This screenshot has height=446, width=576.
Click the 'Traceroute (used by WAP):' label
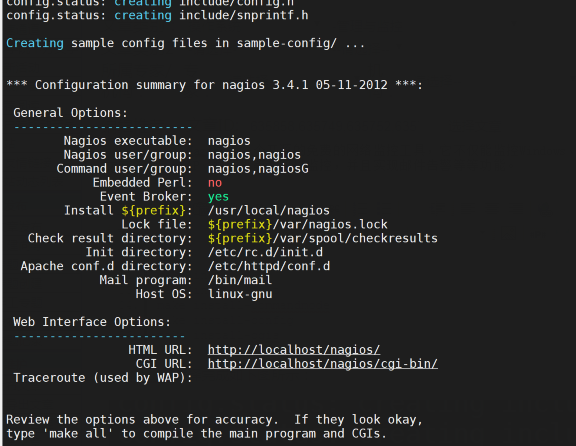click(x=103, y=378)
